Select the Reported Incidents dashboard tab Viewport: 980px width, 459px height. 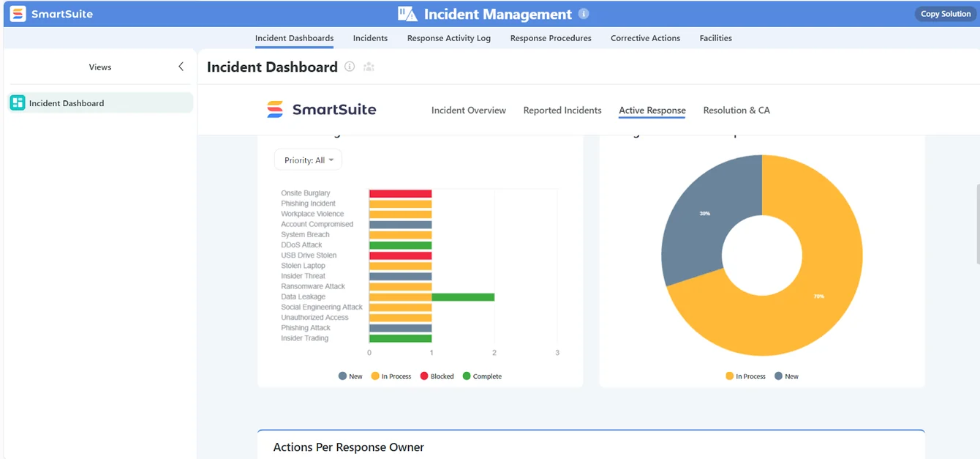coord(562,111)
